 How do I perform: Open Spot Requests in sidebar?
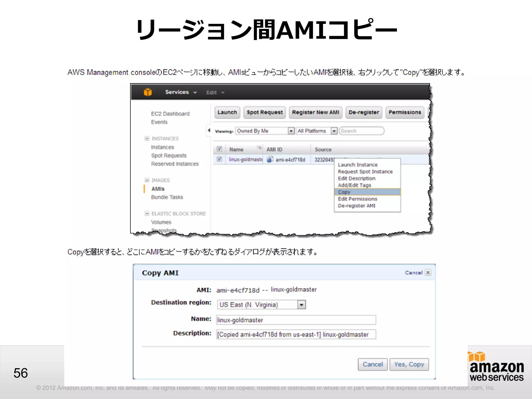pyautogui.click(x=169, y=155)
